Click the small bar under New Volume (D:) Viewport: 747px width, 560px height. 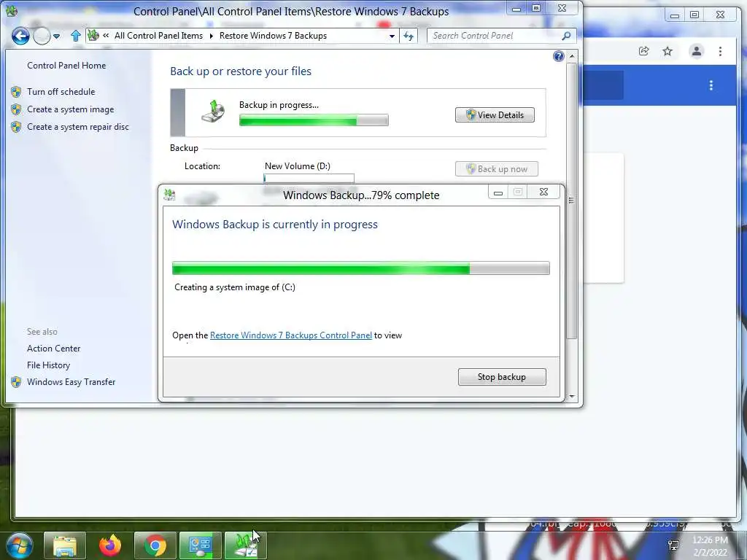[309, 178]
